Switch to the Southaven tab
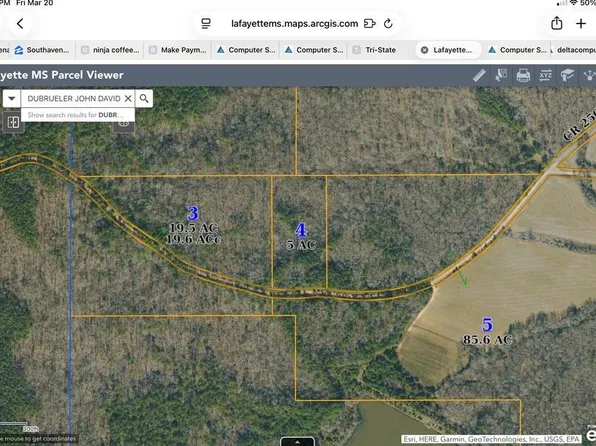 click(x=42, y=50)
